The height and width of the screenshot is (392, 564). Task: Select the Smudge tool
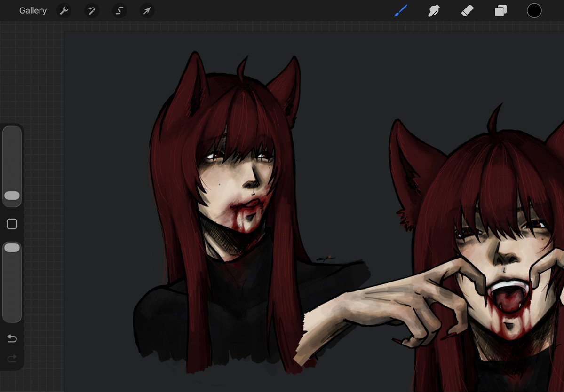pos(434,11)
